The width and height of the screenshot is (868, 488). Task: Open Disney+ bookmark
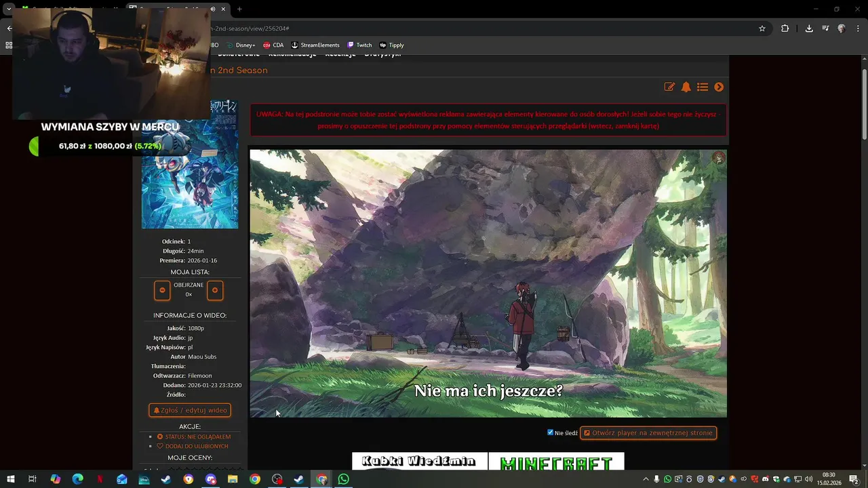coord(241,45)
